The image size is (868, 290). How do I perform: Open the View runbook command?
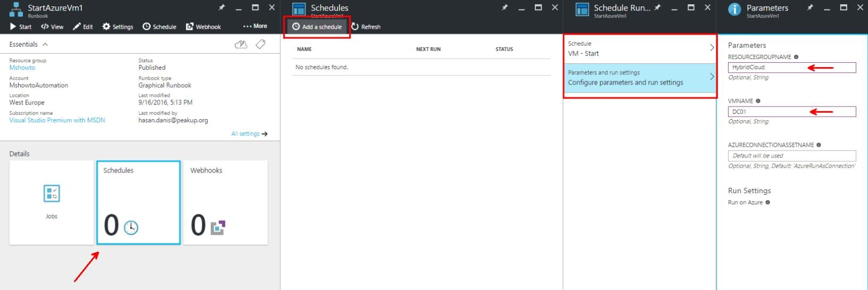point(52,27)
